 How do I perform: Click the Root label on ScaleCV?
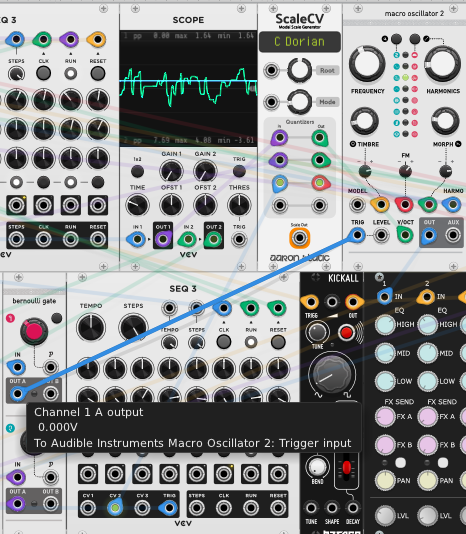pyautogui.click(x=327, y=70)
